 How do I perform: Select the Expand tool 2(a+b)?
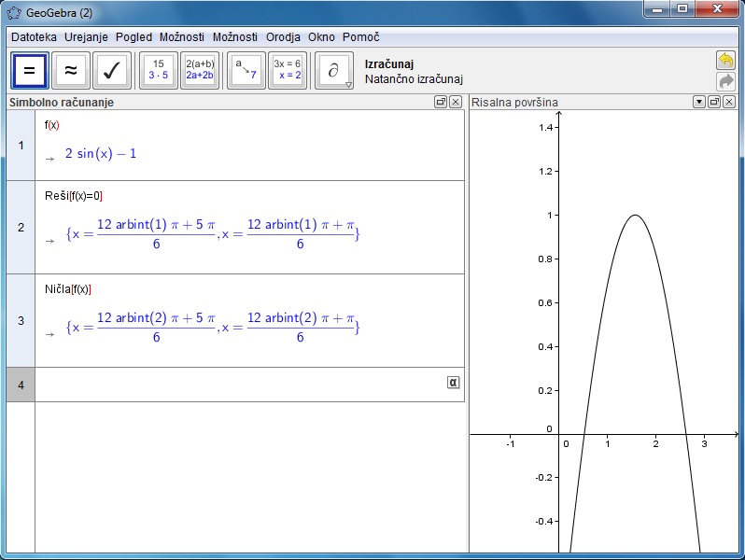click(200, 70)
